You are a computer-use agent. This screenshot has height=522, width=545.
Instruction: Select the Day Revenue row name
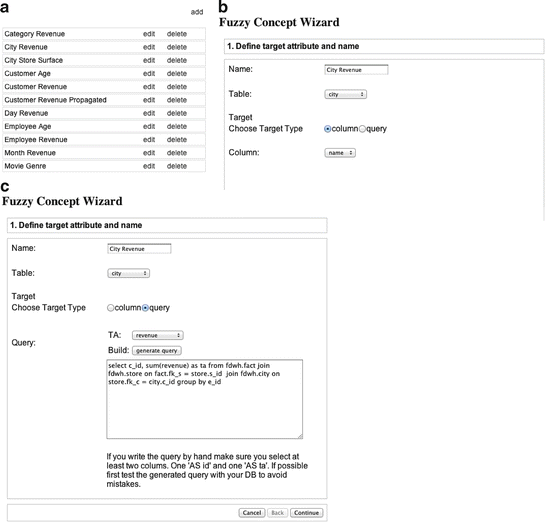click(26, 113)
